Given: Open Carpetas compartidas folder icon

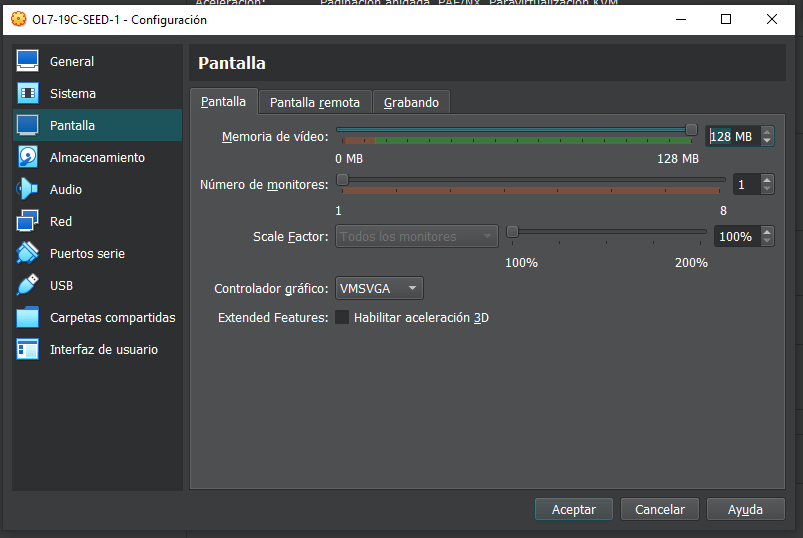Looking at the screenshot, I should coord(28,317).
